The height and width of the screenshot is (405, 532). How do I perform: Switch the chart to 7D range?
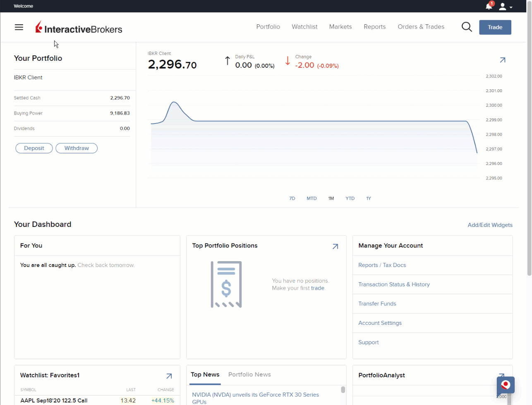[x=292, y=198]
